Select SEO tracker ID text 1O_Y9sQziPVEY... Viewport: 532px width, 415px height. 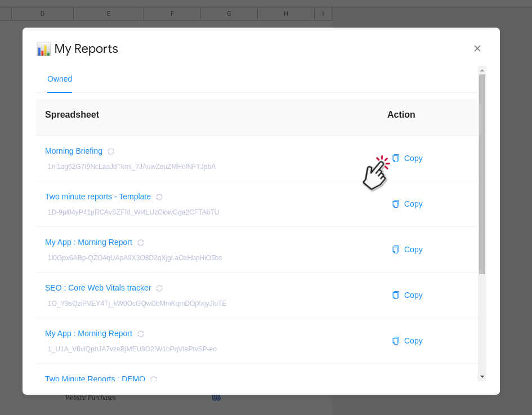137,304
